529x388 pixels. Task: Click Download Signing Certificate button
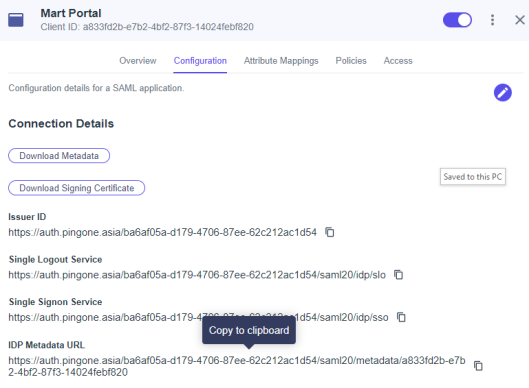pyautogui.click(x=77, y=188)
